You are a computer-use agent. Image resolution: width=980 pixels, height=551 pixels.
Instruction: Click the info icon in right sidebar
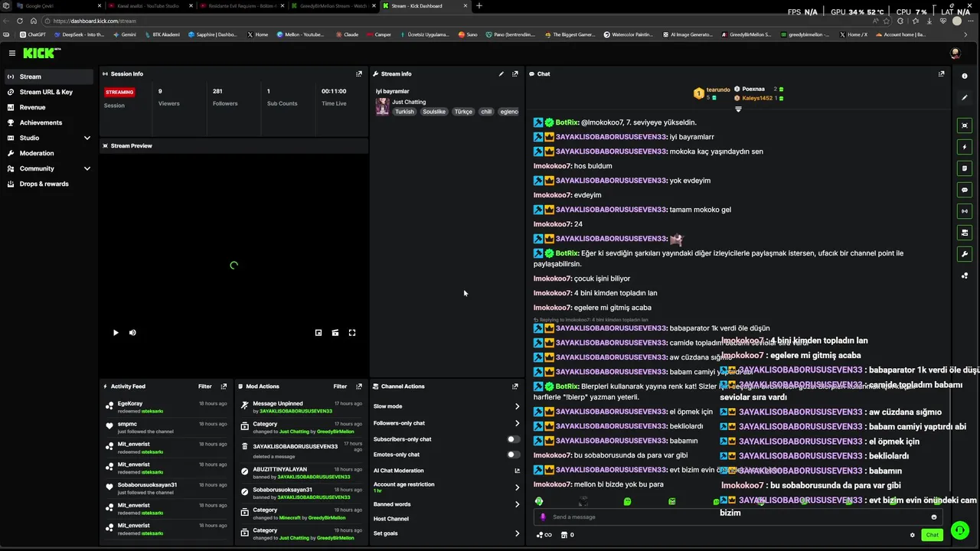point(965,76)
